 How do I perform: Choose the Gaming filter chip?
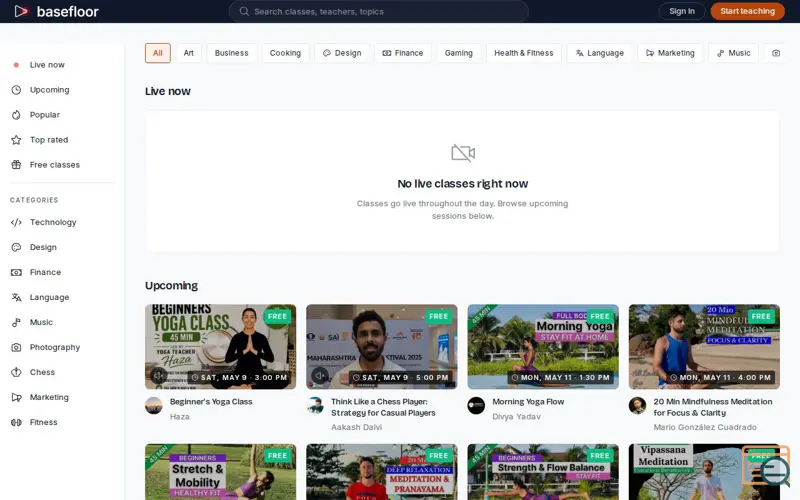(x=459, y=53)
